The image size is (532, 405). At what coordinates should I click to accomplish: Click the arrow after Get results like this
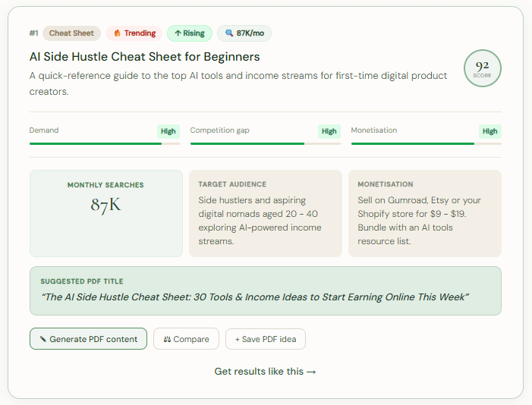pos(311,372)
